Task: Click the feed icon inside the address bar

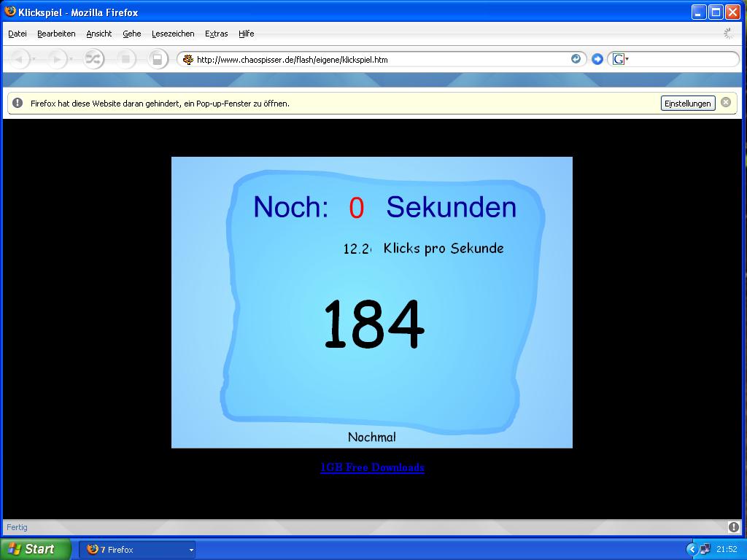Action: pyautogui.click(x=576, y=59)
